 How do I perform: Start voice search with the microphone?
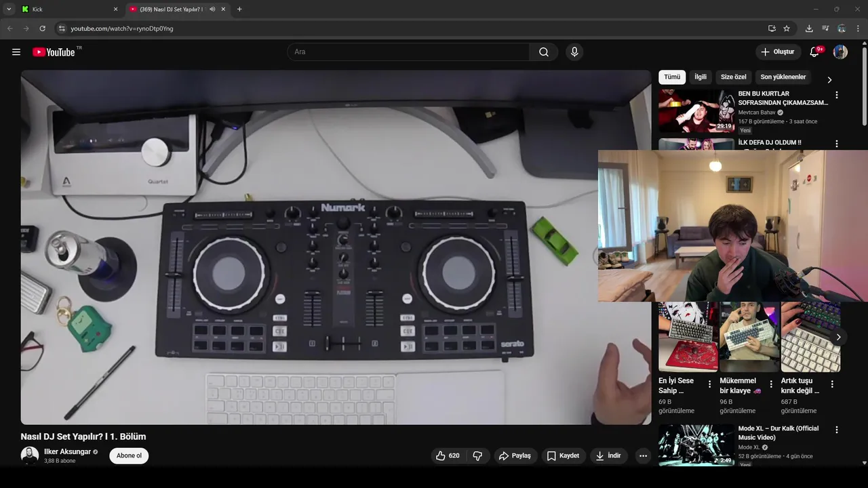(574, 52)
